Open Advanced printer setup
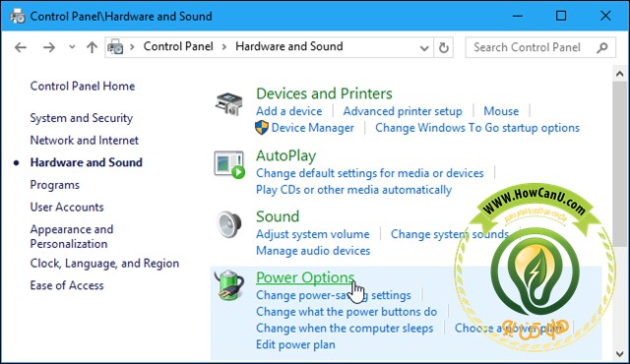630x364 pixels. [x=403, y=111]
